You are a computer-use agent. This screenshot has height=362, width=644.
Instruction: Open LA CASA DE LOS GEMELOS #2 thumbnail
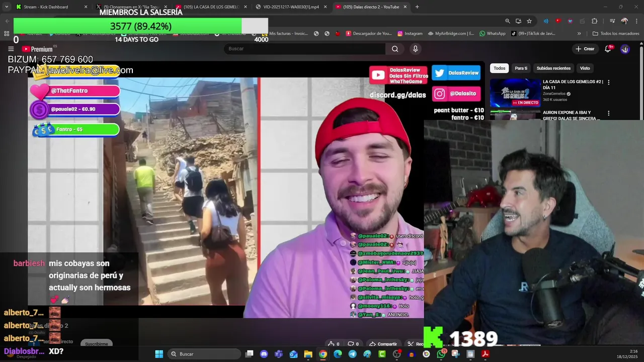pos(515,92)
